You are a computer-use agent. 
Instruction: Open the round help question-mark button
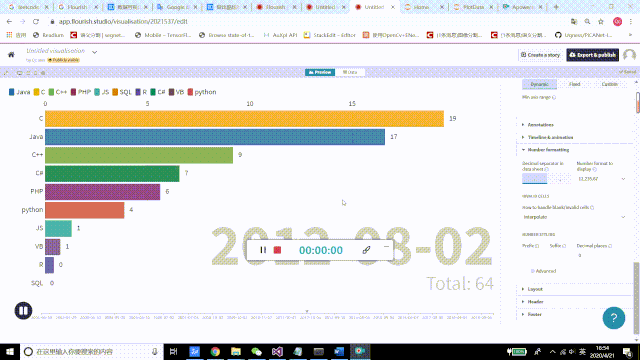click(613, 318)
